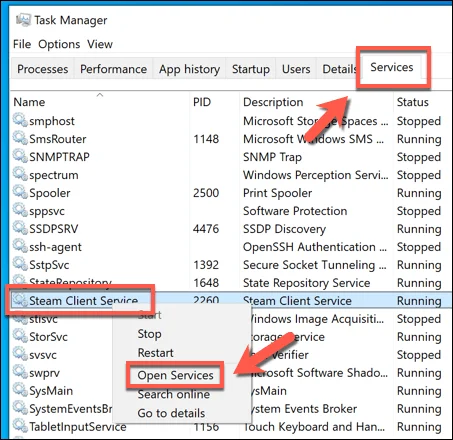The image size is (453, 440).
Task: Click the gear icon beside SystemEventsBroker
Action: 20,408
